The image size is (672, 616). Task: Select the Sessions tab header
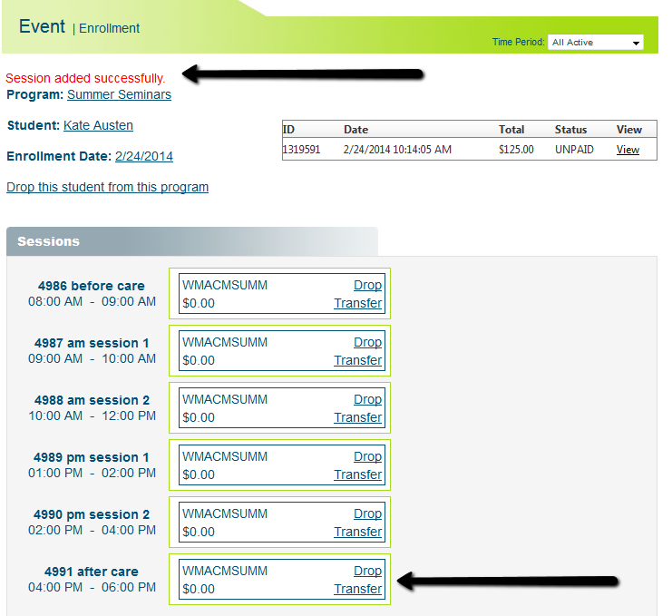(48, 241)
